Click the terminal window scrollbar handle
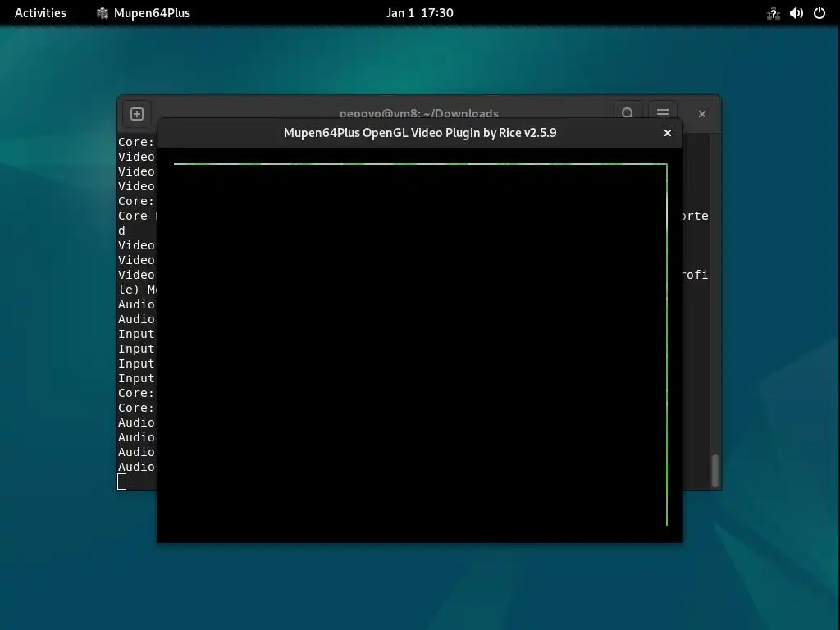840x630 pixels. (714, 471)
